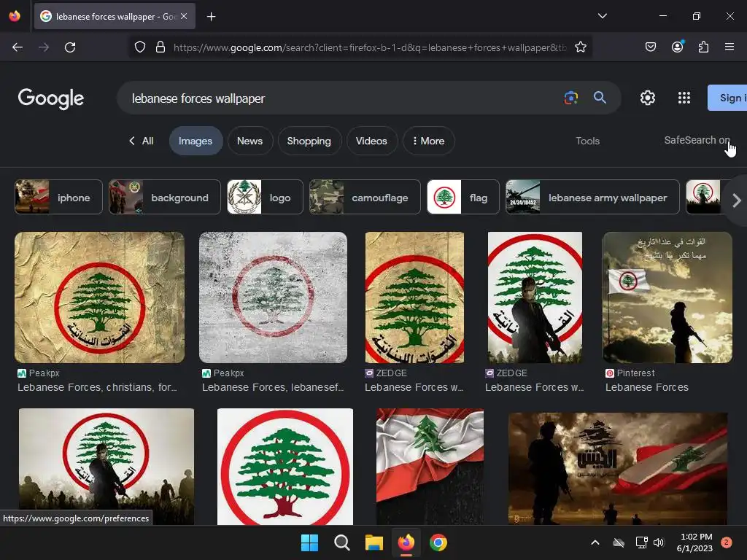Launch Chrome from the taskbar
This screenshot has width=747, height=560.
(x=438, y=542)
